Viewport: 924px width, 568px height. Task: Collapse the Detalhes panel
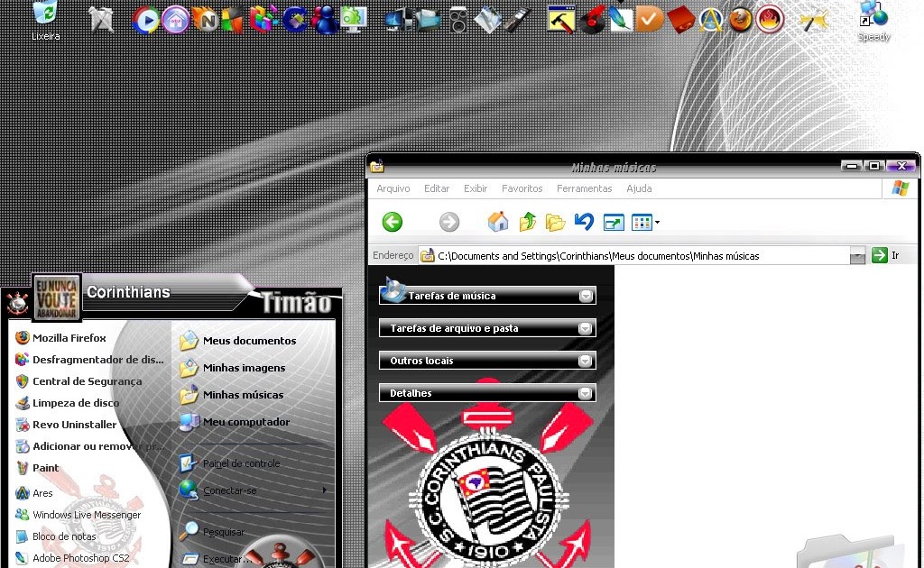(x=585, y=392)
